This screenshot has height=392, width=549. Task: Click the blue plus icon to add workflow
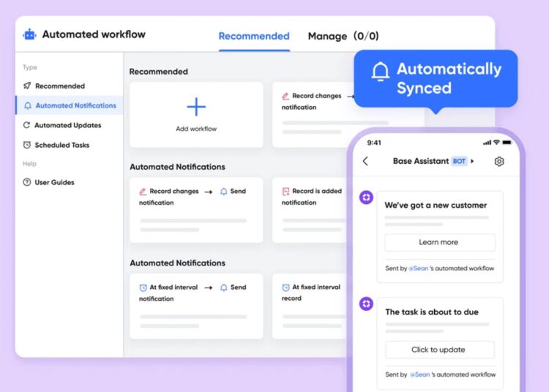196,107
